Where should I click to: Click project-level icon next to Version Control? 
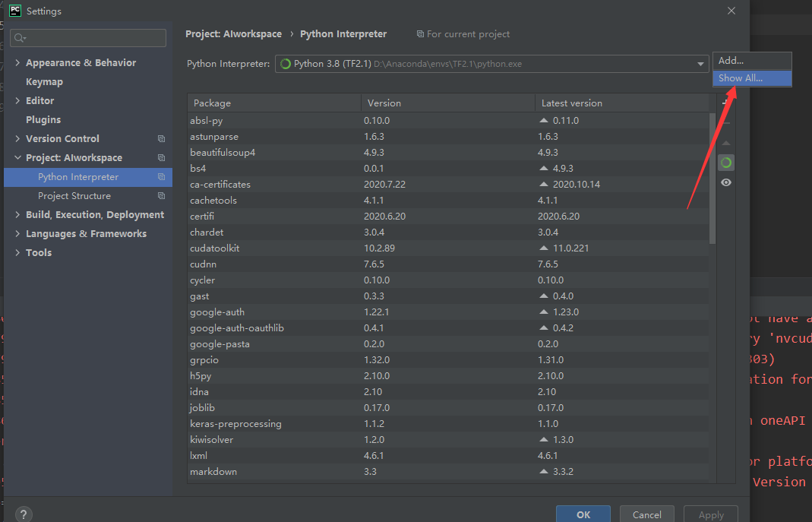coord(161,139)
